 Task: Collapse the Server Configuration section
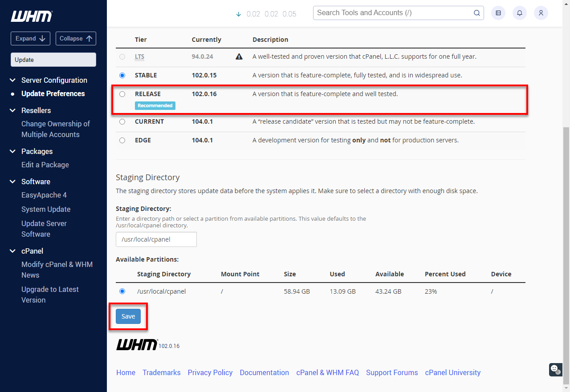(12, 80)
